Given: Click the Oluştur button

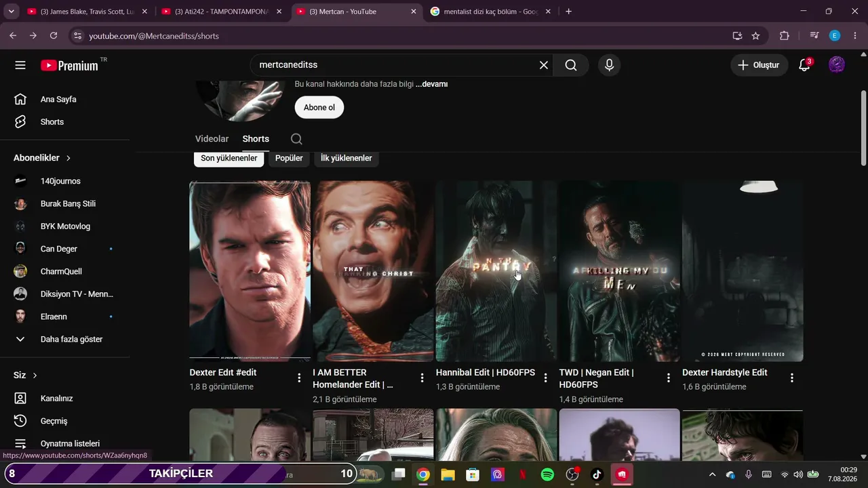Looking at the screenshot, I should click(x=759, y=65).
